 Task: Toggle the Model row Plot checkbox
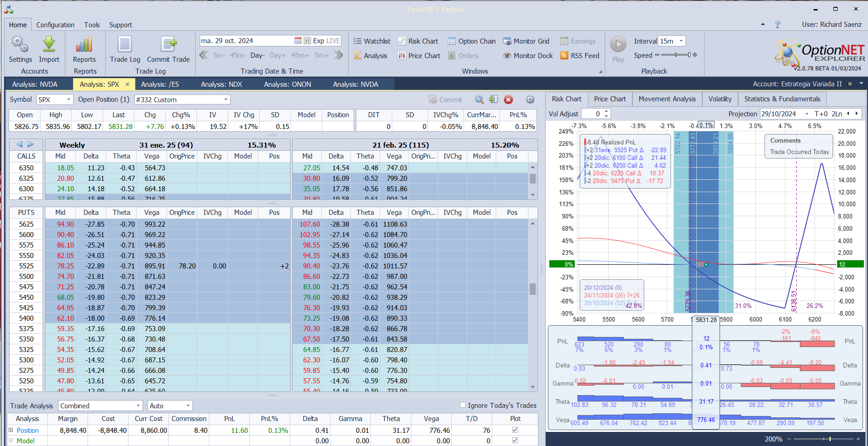click(515, 441)
